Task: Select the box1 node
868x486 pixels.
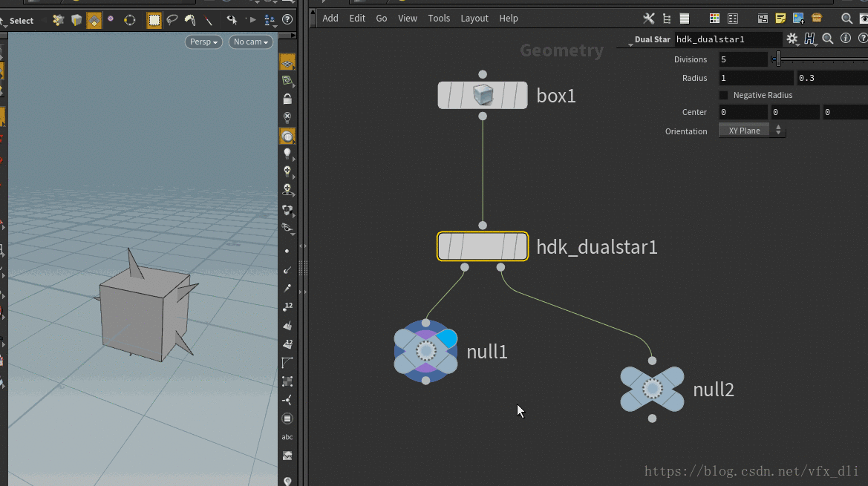Action: [x=483, y=95]
